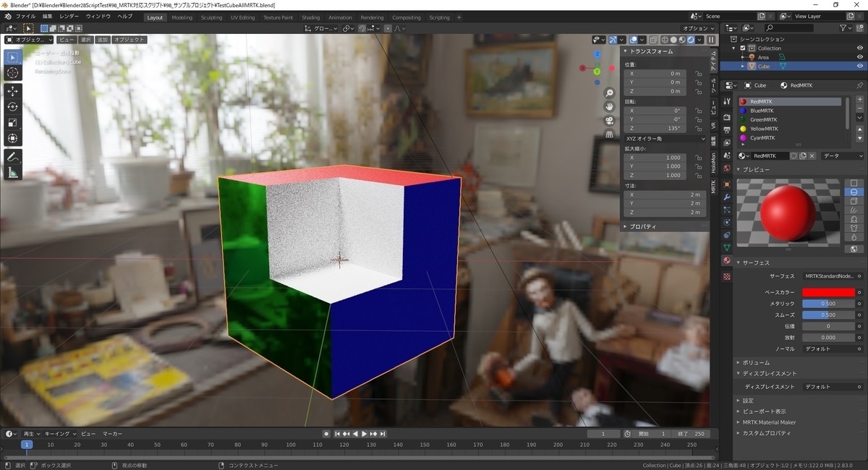The image size is (868, 470).
Task: Click the red base color swatch
Action: [x=828, y=292]
